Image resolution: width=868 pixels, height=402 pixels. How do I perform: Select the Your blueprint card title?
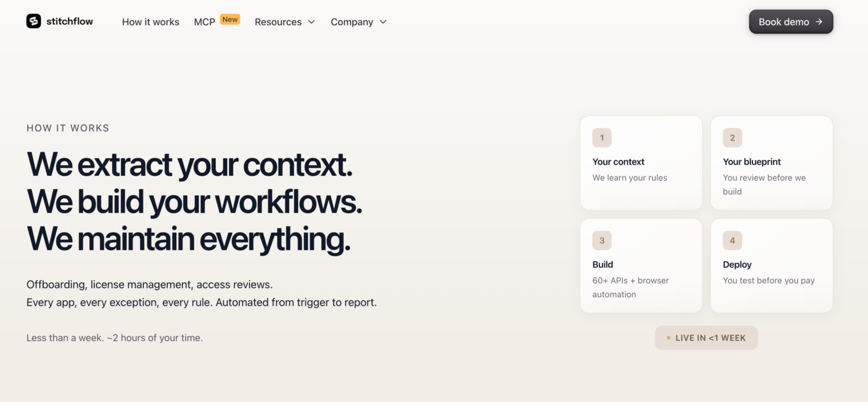point(752,162)
